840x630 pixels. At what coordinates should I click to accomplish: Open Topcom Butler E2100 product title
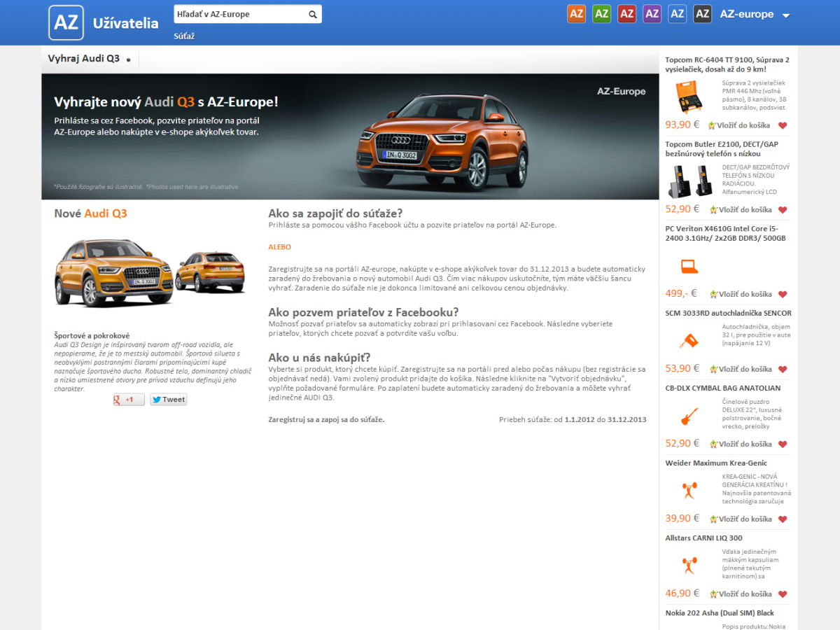point(722,148)
